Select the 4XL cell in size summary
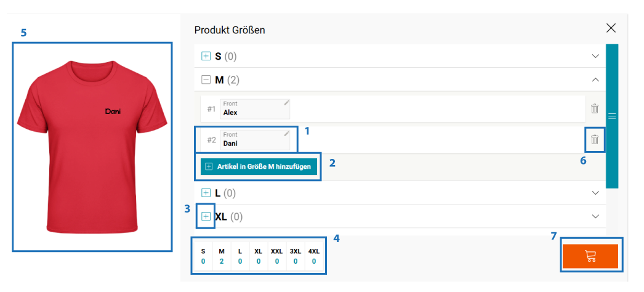This screenshot has height=292, width=644. 314,256
